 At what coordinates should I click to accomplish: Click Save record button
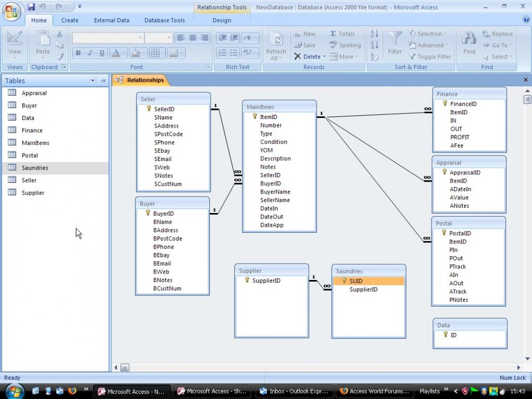coord(305,45)
